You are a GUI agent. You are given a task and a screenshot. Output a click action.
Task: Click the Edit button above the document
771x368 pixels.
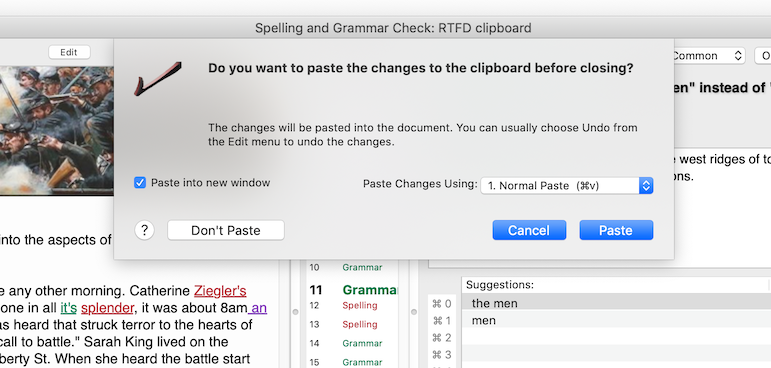(x=69, y=52)
